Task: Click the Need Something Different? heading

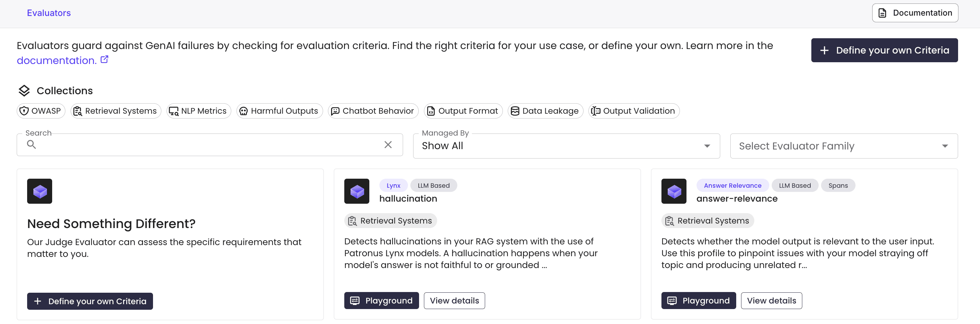Action: click(x=111, y=224)
